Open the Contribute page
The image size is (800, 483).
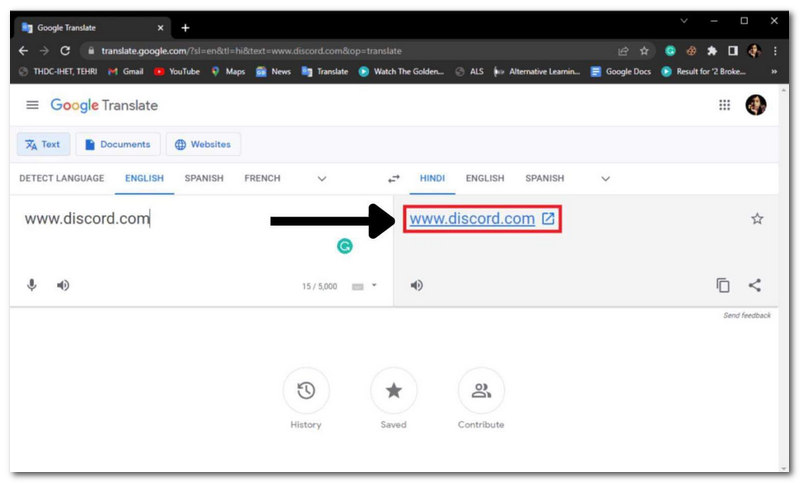point(481,391)
